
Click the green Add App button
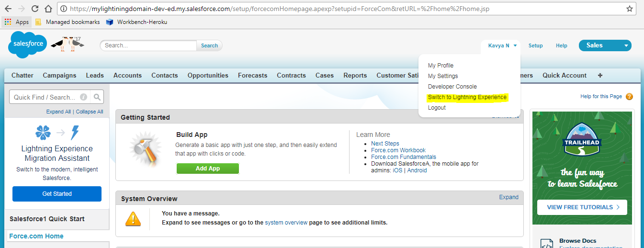pyautogui.click(x=208, y=169)
